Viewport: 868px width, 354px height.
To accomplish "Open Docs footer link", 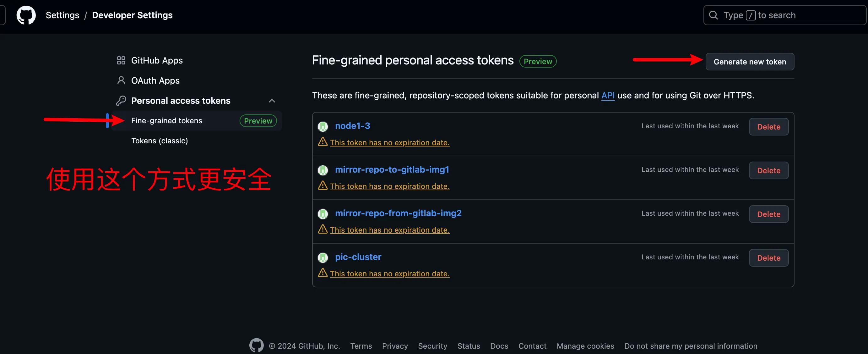I will click(x=499, y=346).
